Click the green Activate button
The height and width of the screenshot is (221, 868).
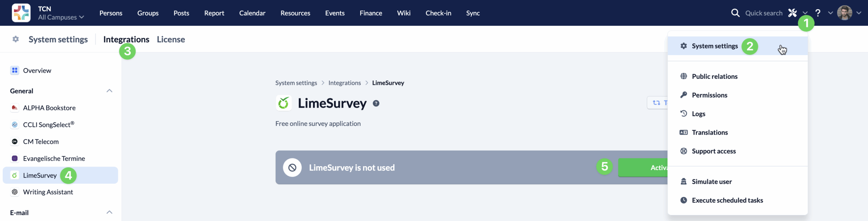[643, 168]
